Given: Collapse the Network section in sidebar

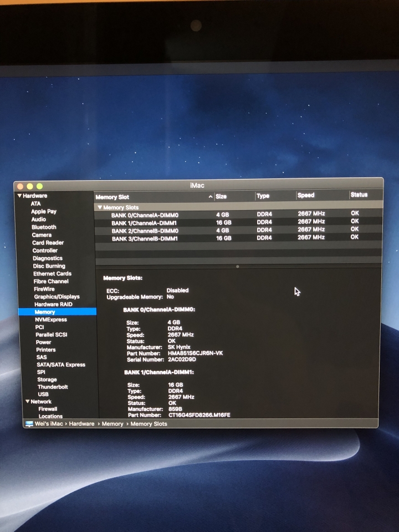Looking at the screenshot, I should [27, 401].
